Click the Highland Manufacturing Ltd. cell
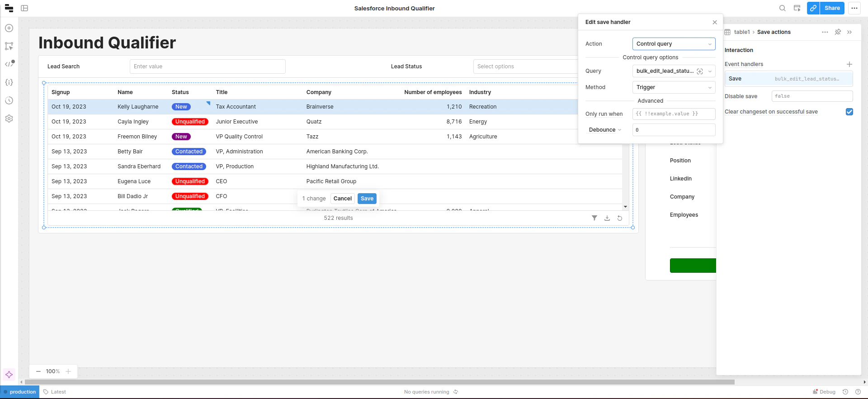The height and width of the screenshot is (399, 868). pos(343,166)
